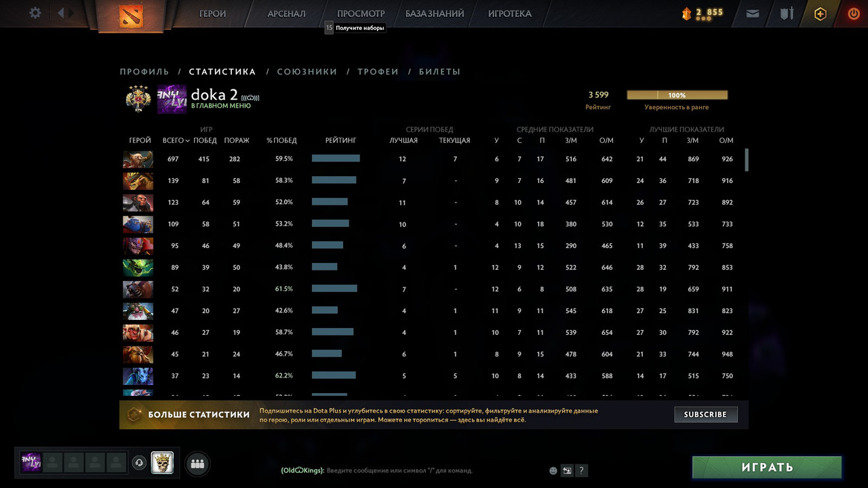Open the Dota Plus hexagon icon

821,14
